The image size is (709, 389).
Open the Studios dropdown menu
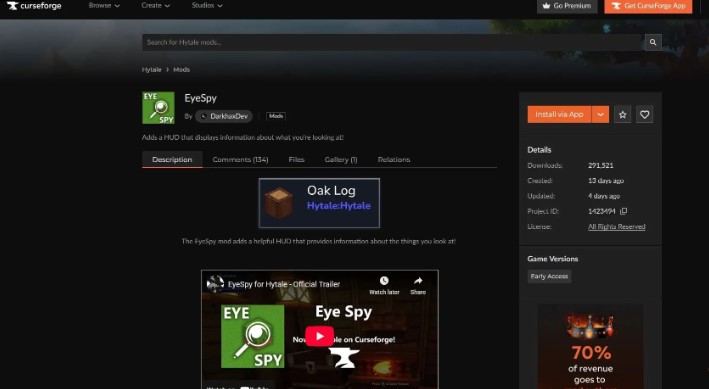[207, 5]
